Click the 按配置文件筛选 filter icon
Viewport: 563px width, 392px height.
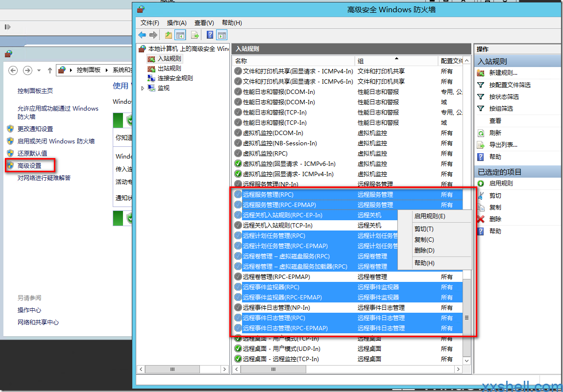481,85
